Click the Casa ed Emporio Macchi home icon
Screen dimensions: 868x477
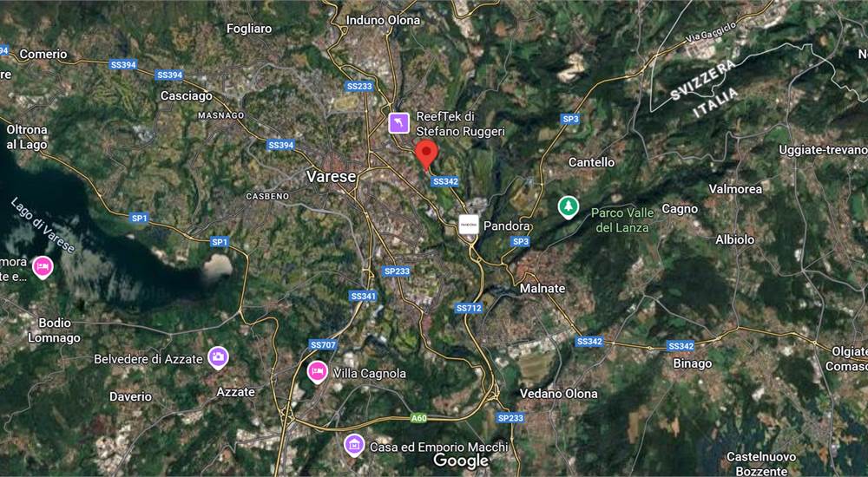coord(354,445)
